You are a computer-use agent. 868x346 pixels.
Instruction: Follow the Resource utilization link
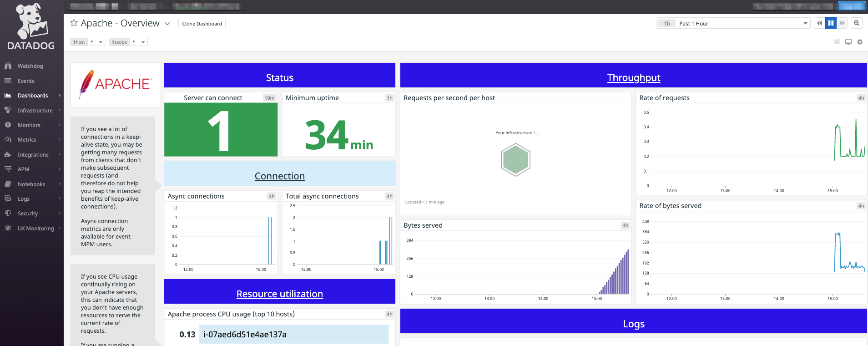(x=280, y=294)
